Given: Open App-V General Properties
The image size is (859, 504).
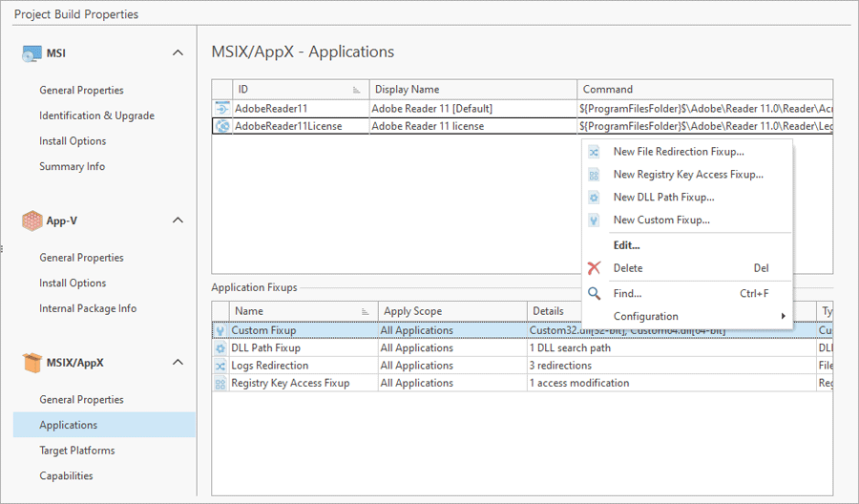Looking at the screenshot, I should (x=81, y=258).
